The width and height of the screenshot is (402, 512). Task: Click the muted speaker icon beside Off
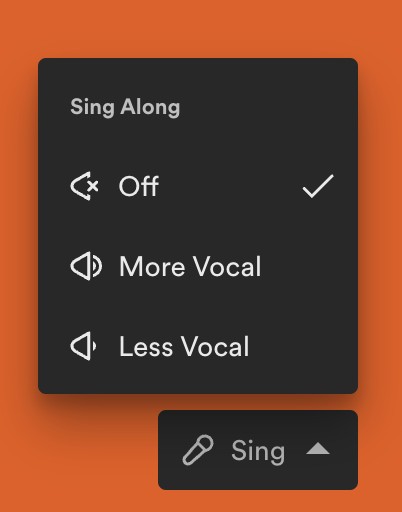pos(85,186)
